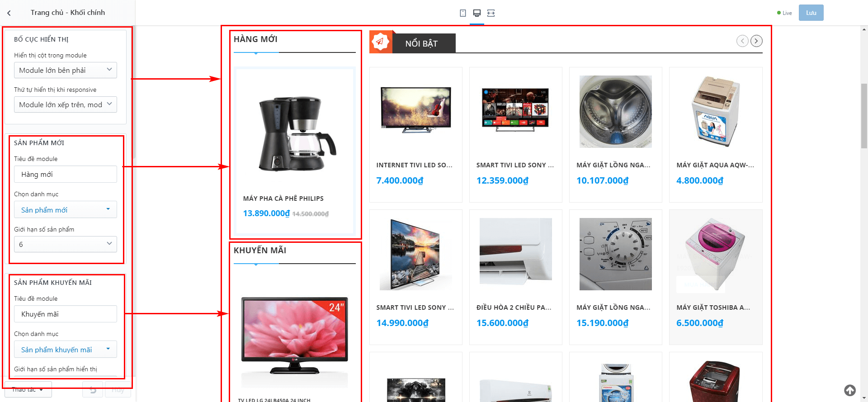Click the 'Bố cục hiển thị' section title

click(41, 39)
